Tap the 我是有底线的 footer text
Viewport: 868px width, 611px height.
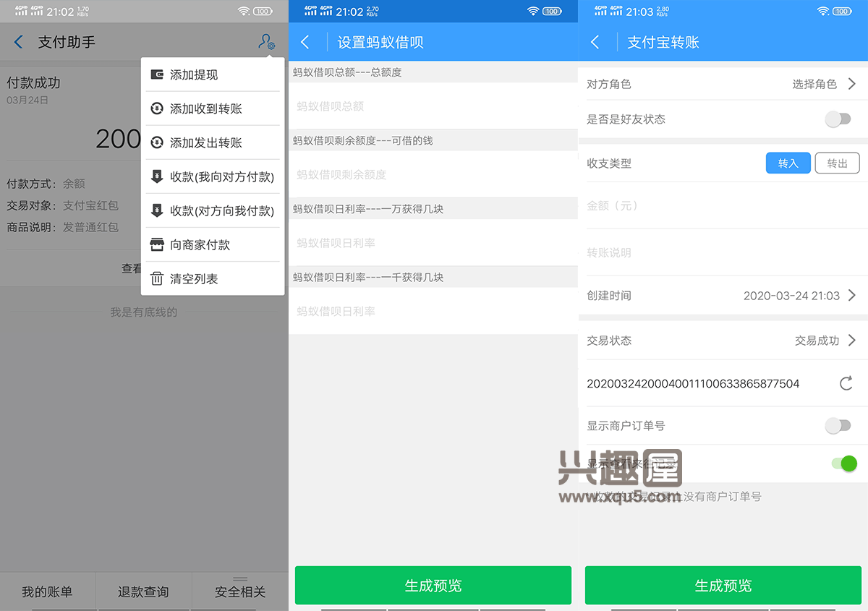click(x=144, y=312)
